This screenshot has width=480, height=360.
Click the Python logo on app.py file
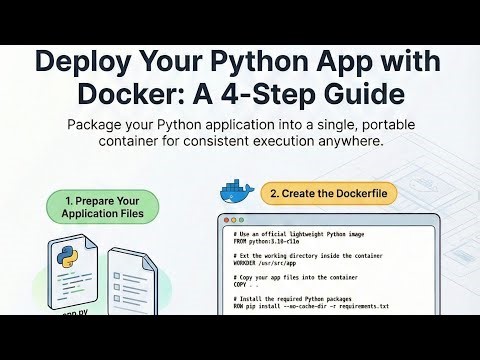pos(67,257)
